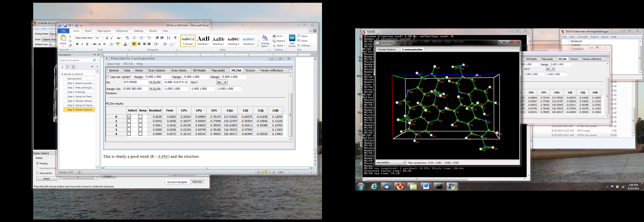Apply subscript formatting

[100, 44]
